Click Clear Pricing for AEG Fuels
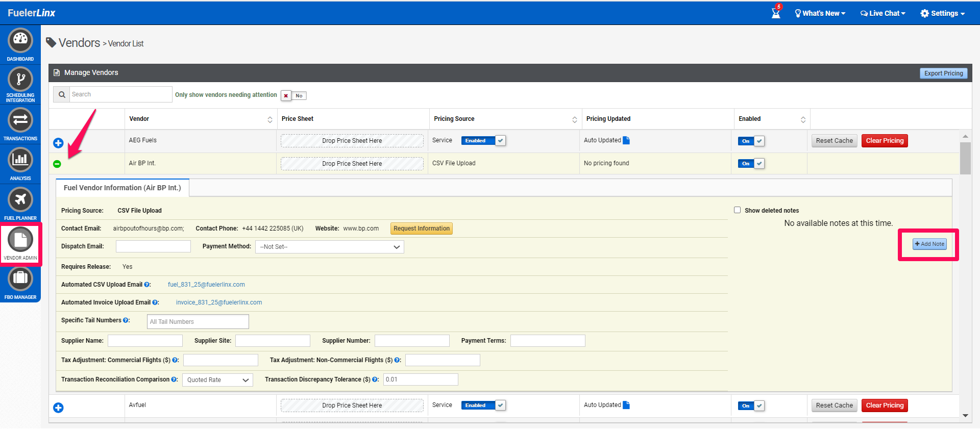980x432 pixels. click(x=885, y=141)
